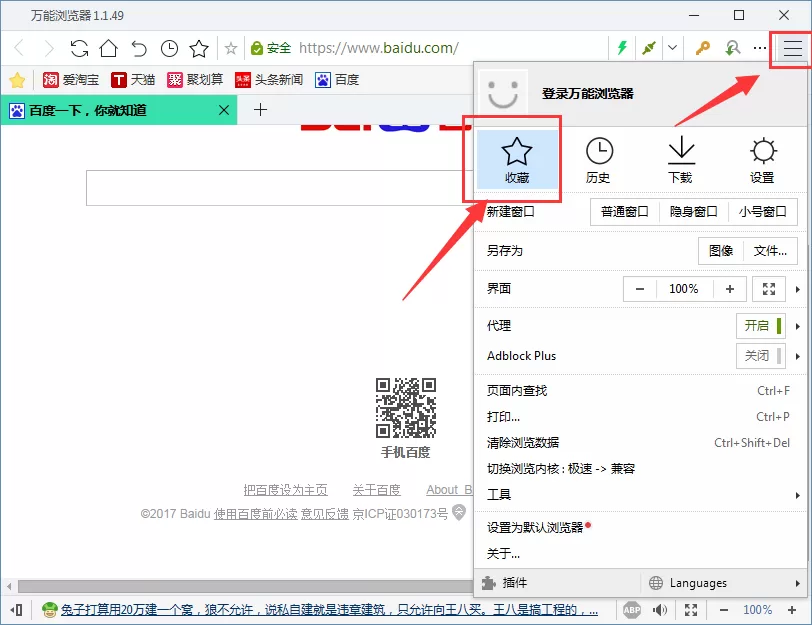The width and height of the screenshot is (812, 625).
Task: Click the 关于百度 link
Action: (376, 490)
